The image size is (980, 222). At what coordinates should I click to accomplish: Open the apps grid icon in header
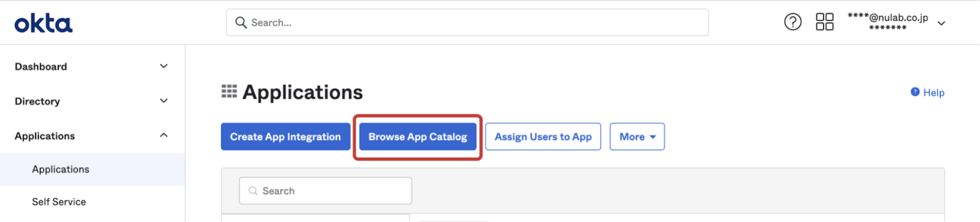pos(824,23)
